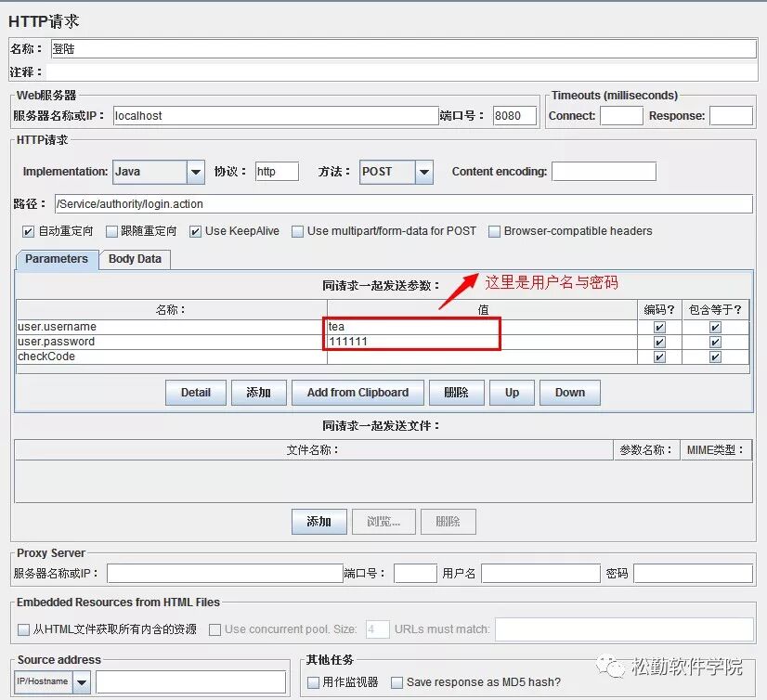Click the value cell containing 111111
767x700 pixels.
tap(482, 342)
